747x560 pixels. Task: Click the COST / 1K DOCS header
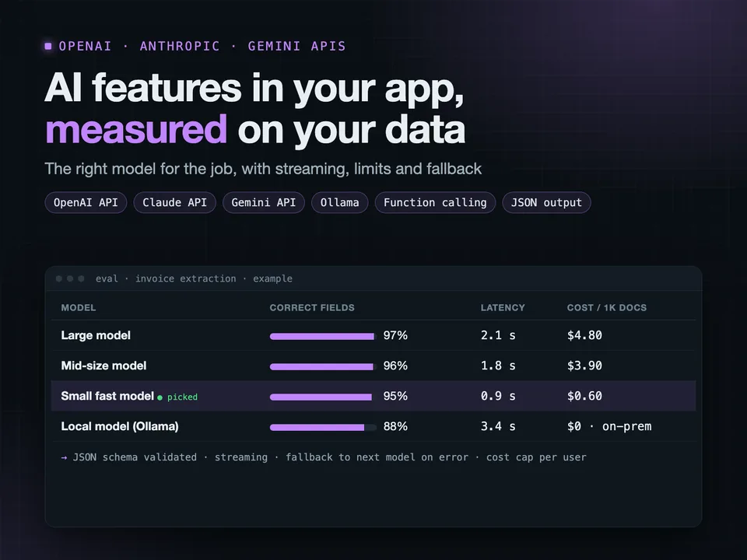(x=607, y=308)
